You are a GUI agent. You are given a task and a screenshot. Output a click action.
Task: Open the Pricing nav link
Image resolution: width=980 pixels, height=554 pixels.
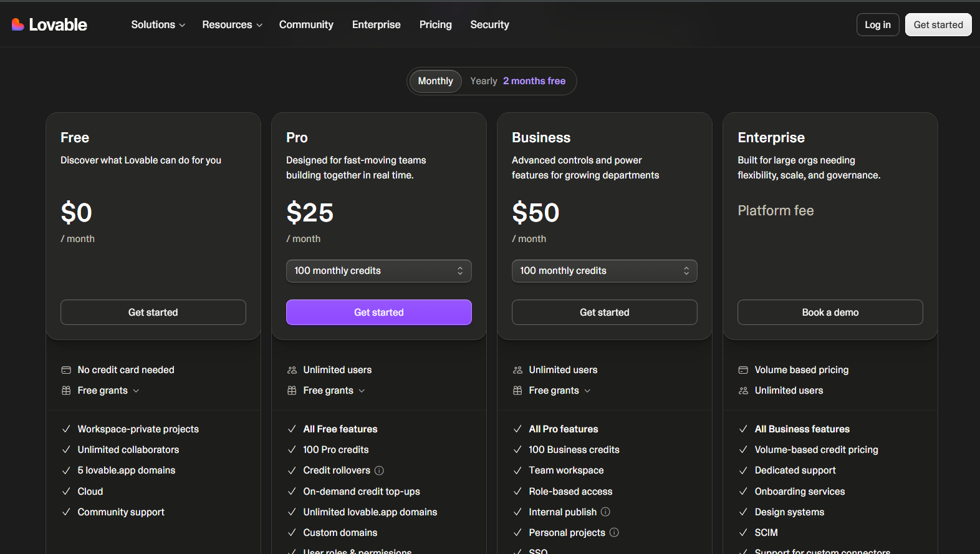click(435, 24)
